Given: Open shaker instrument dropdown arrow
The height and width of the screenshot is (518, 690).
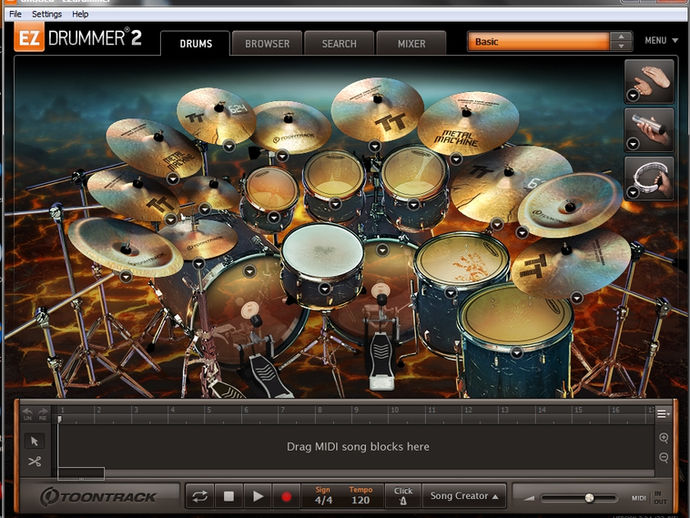Looking at the screenshot, I should (633, 143).
